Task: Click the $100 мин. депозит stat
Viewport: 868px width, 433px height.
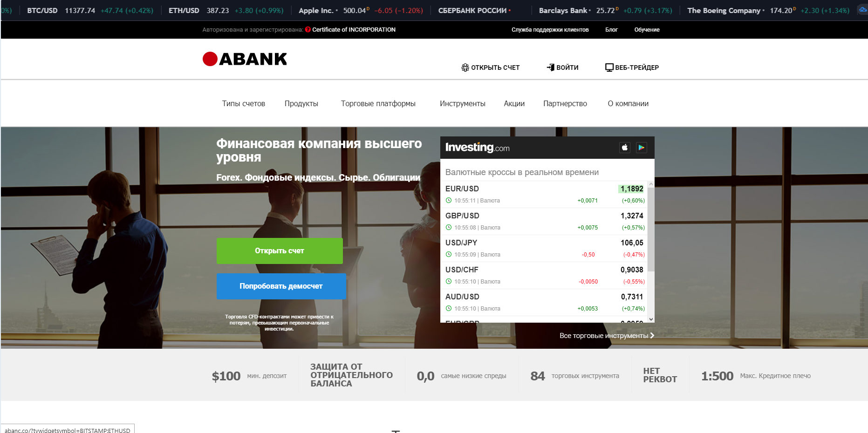Action: tap(249, 376)
